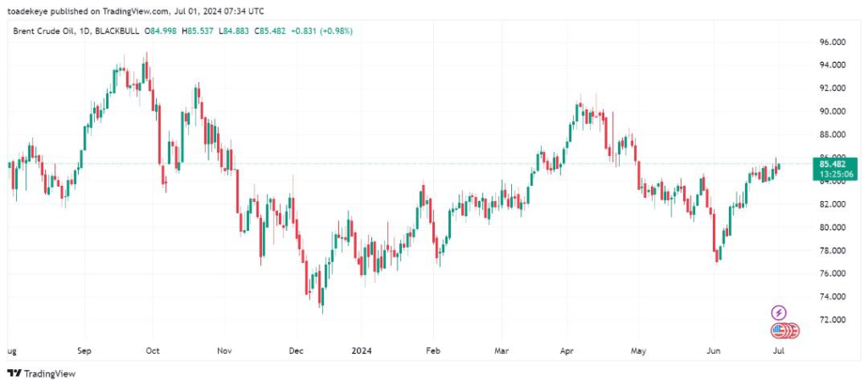Click the +0.831 (+0.98%) change value
Viewport: 868px width, 386px height.
(321, 31)
